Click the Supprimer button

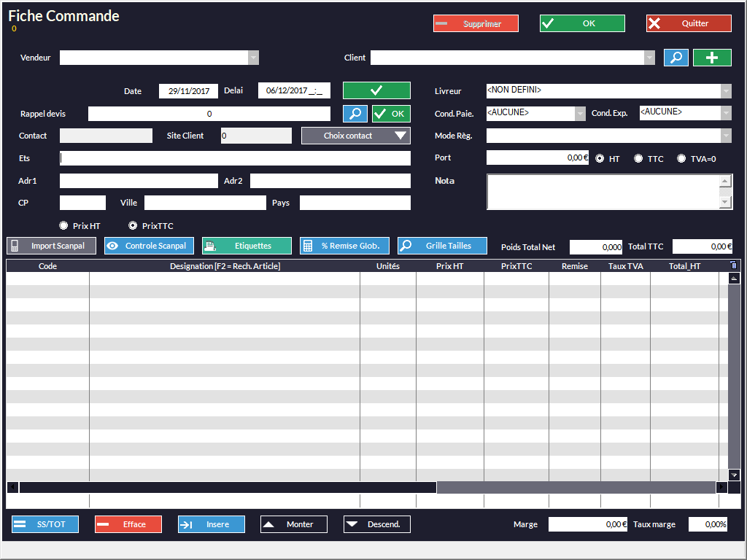tap(476, 23)
